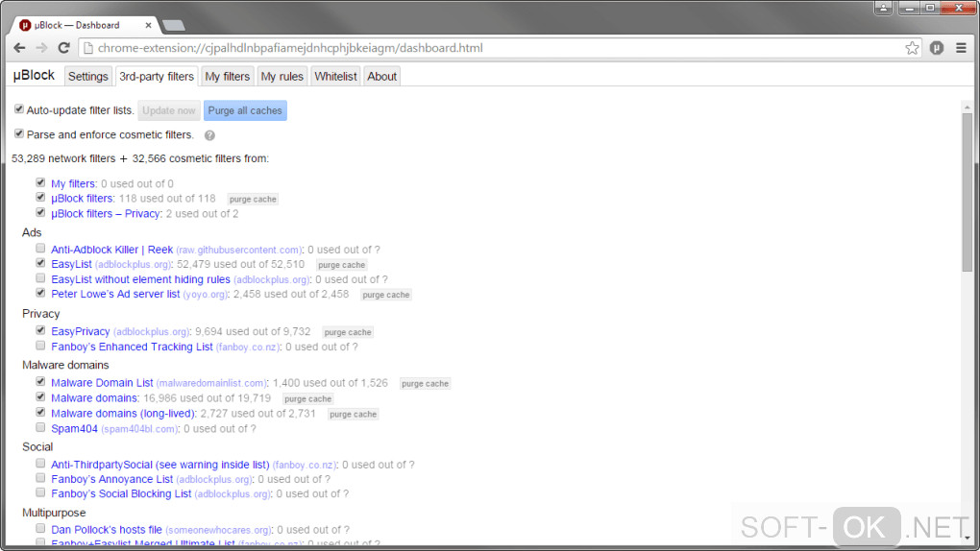Go back with the browser back arrow
Viewport: 980px width, 551px height.
[19, 48]
